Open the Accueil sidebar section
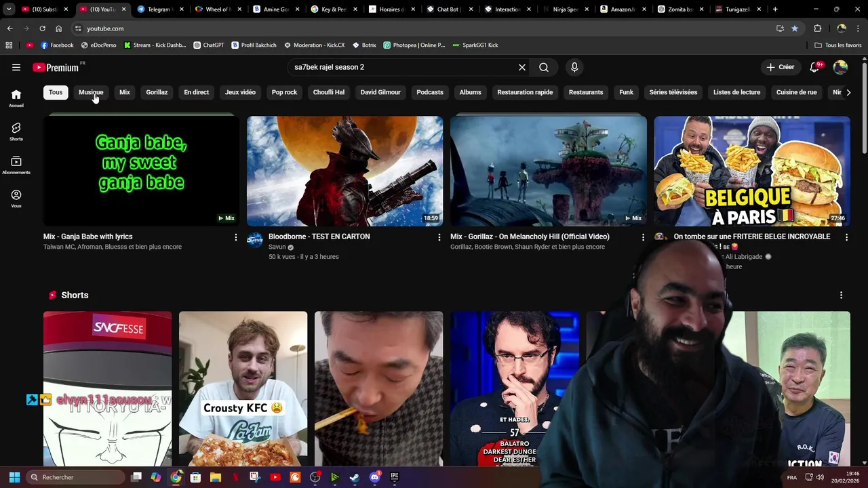The height and width of the screenshot is (488, 868). click(16, 98)
